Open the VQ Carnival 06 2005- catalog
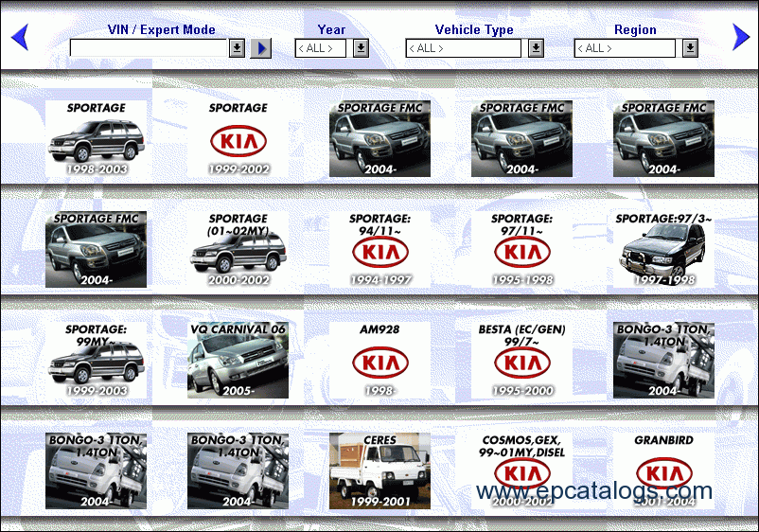The height and width of the screenshot is (532, 759). click(x=238, y=360)
